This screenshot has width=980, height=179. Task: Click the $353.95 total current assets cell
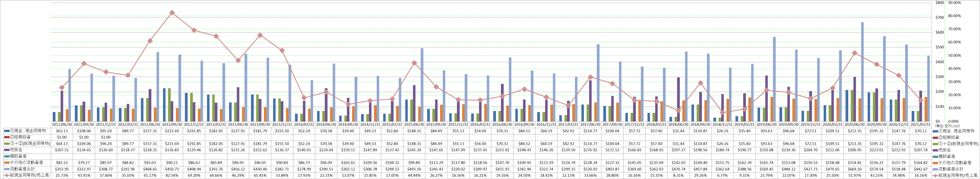[62, 169]
